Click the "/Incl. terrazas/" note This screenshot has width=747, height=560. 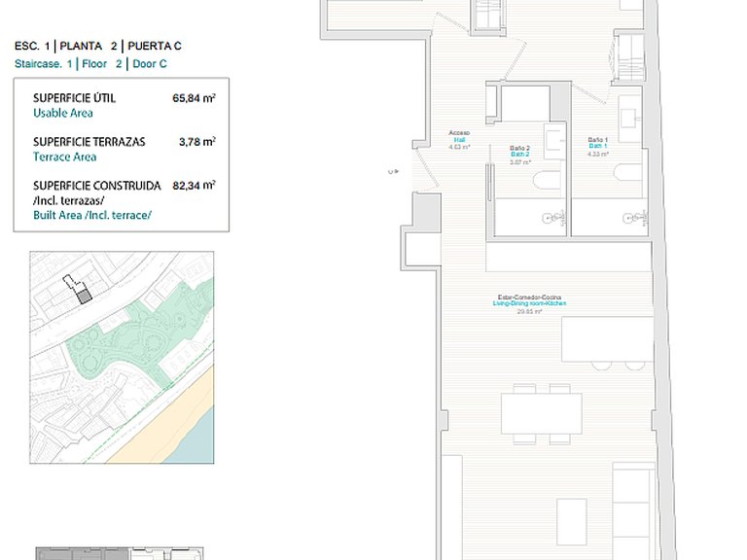[69, 200]
